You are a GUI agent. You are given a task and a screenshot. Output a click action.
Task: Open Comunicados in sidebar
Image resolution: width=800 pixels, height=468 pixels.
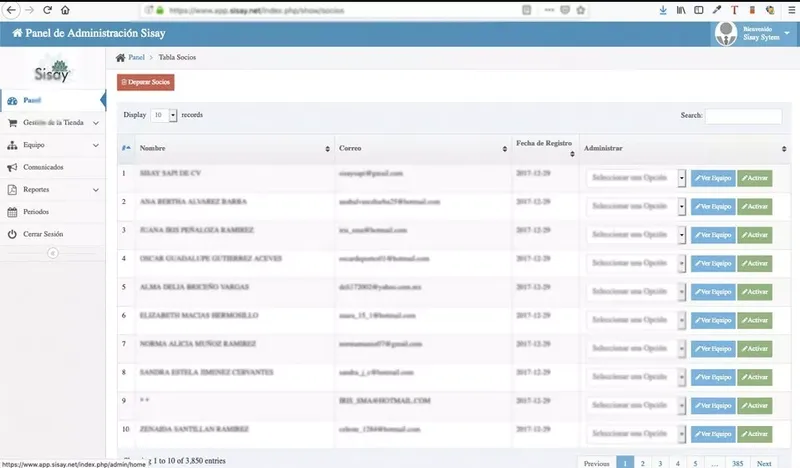[53, 167]
